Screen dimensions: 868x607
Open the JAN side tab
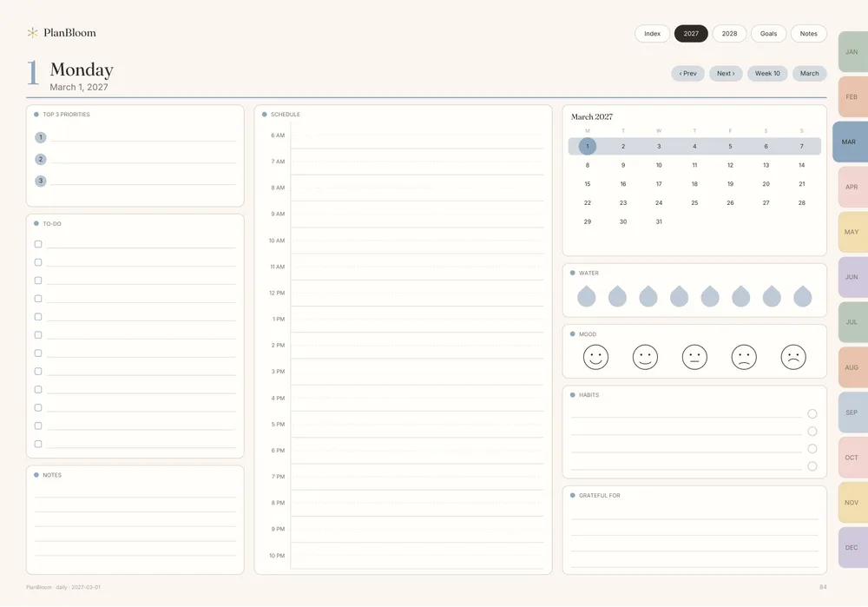point(853,52)
